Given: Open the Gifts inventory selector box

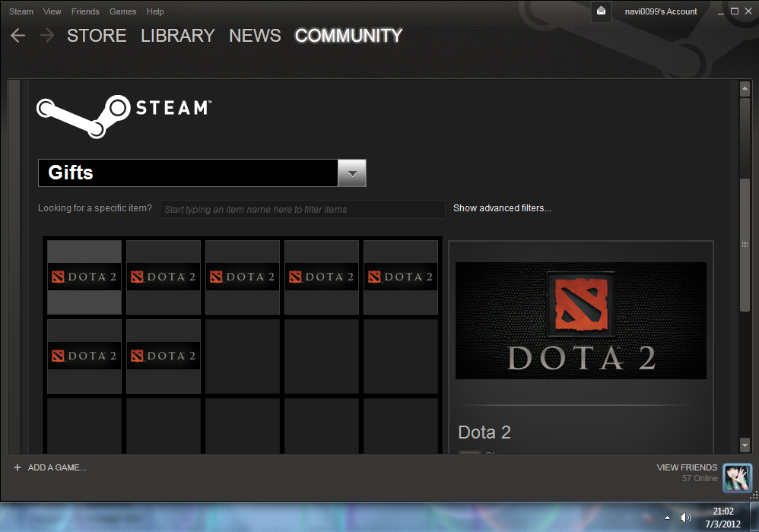Looking at the screenshot, I should click(202, 173).
